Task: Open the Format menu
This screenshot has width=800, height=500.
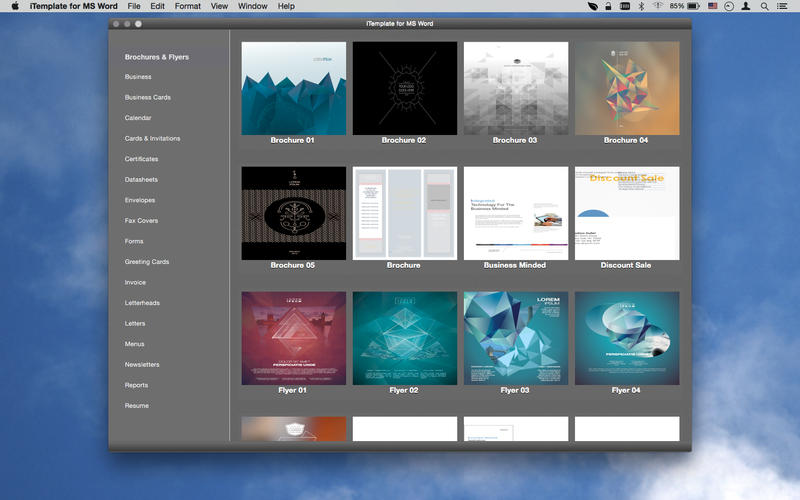Action: (188, 6)
